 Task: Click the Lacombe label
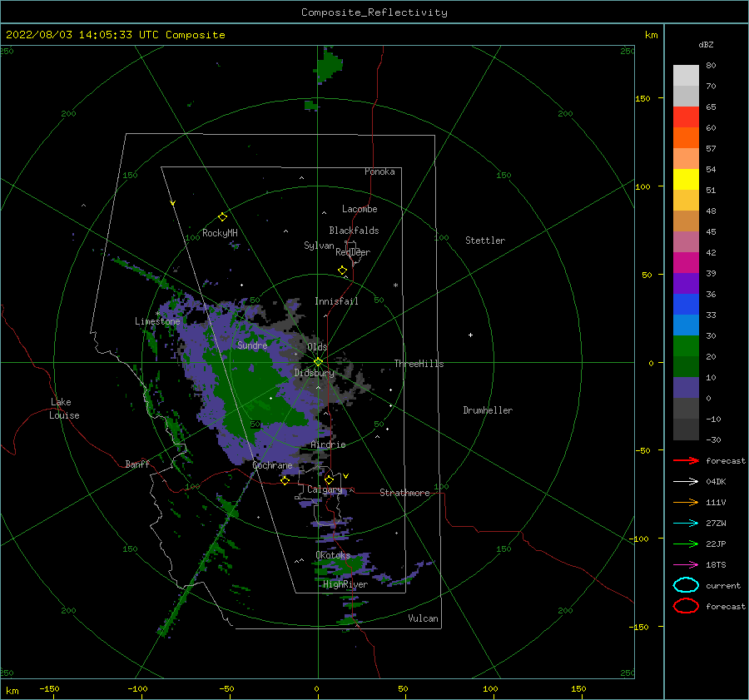click(360, 209)
